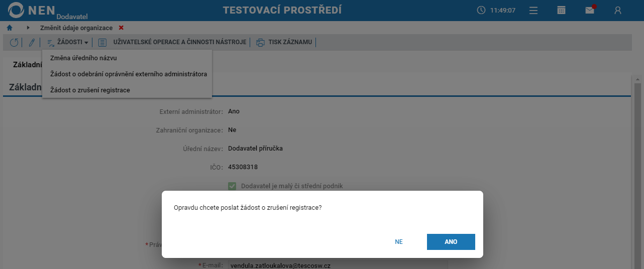The image size is (644, 269).
Task: Click the pencil edit icon
Action: (32, 43)
